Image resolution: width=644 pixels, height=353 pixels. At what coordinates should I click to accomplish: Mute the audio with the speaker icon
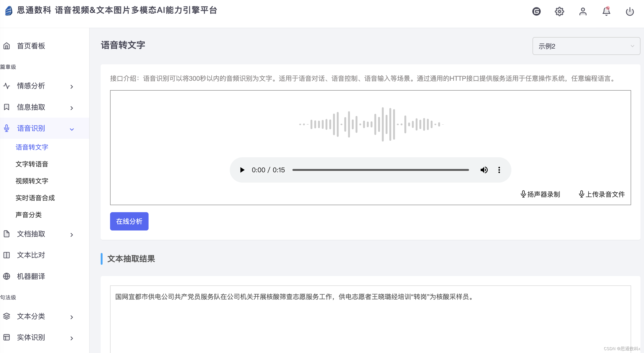click(x=484, y=170)
